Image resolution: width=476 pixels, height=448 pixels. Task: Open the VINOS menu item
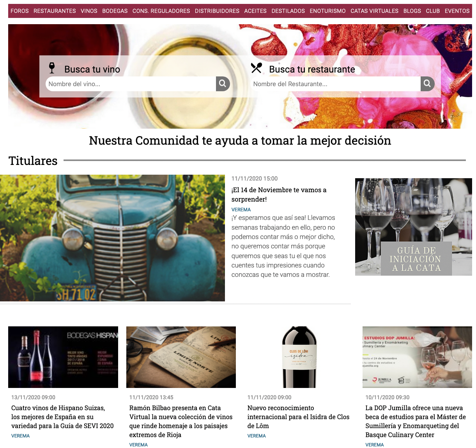pyautogui.click(x=89, y=11)
